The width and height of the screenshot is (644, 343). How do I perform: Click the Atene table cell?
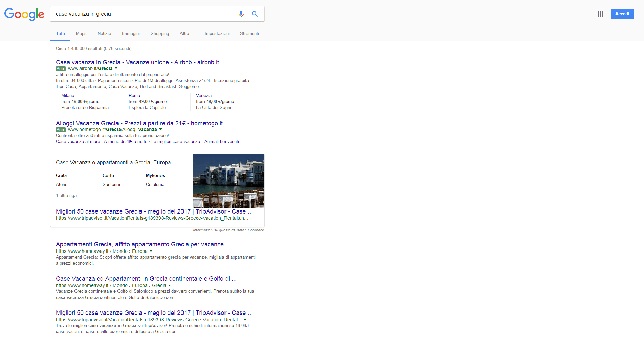(x=62, y=185)
